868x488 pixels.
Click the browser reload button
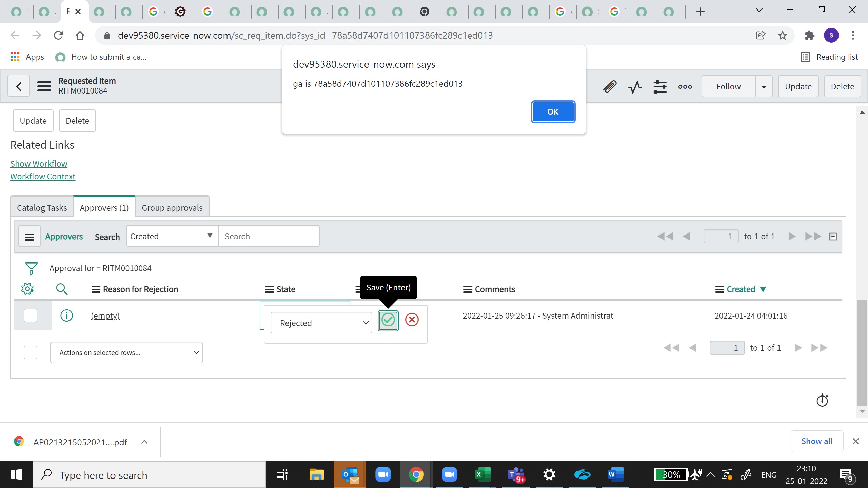tap(58, 35)
